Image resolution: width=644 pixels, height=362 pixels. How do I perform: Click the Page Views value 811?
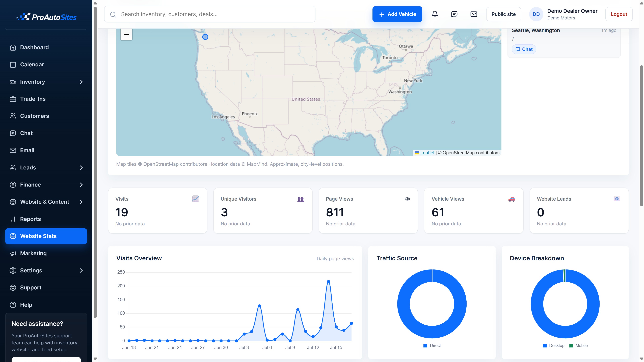click(x=335, y=212)
